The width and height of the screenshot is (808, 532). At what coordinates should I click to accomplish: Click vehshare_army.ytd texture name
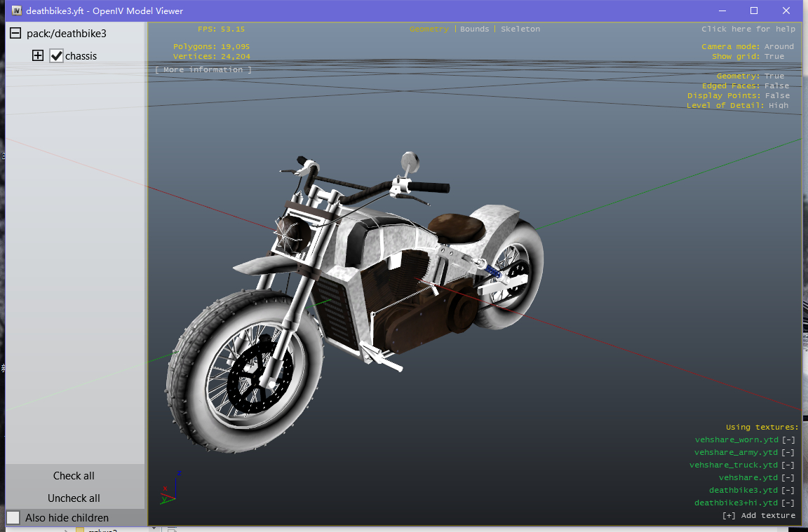tap(736, 452)
